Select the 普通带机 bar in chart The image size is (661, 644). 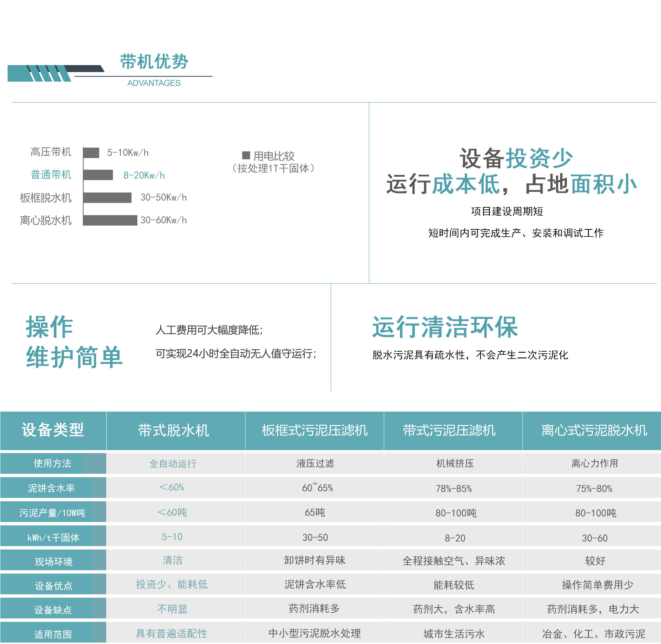click(x=98, y=175)
